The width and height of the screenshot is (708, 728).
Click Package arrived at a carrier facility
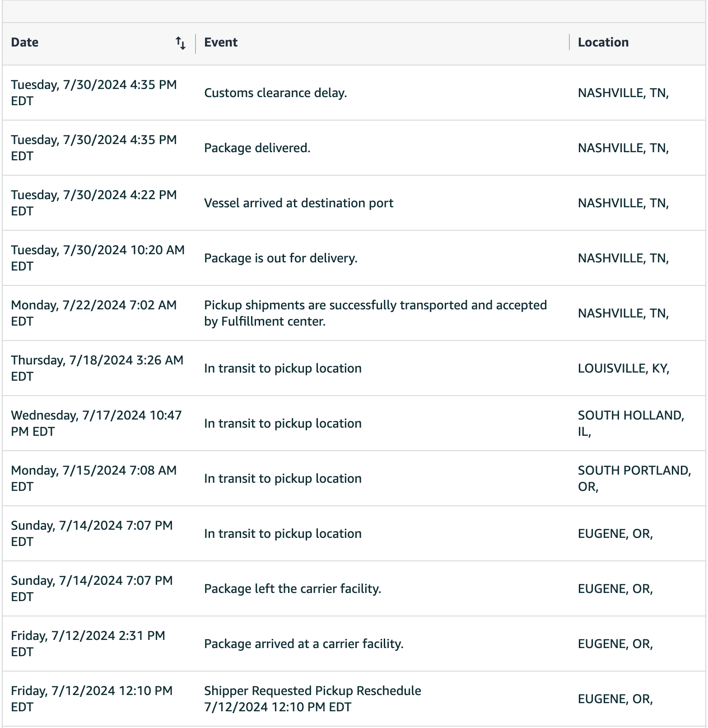click(303, 644)
